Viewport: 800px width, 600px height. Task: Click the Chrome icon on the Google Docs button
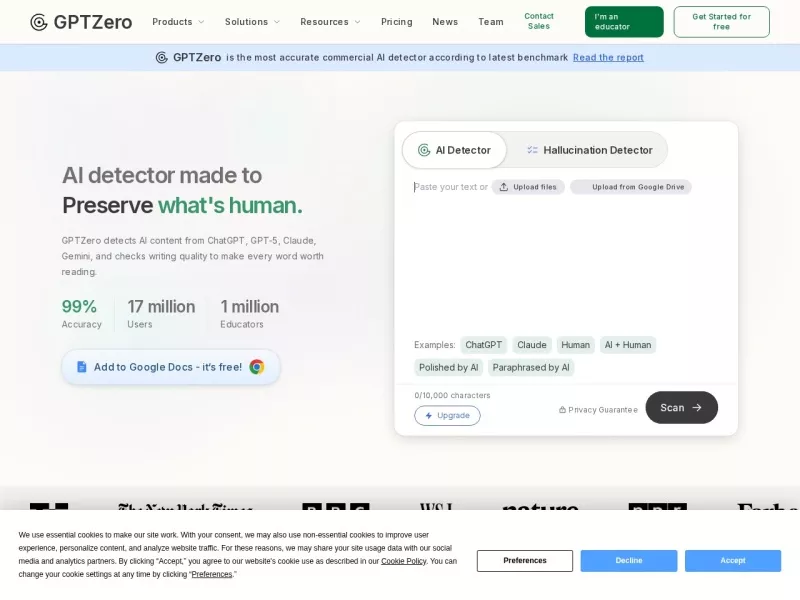(x=257, y=367)
